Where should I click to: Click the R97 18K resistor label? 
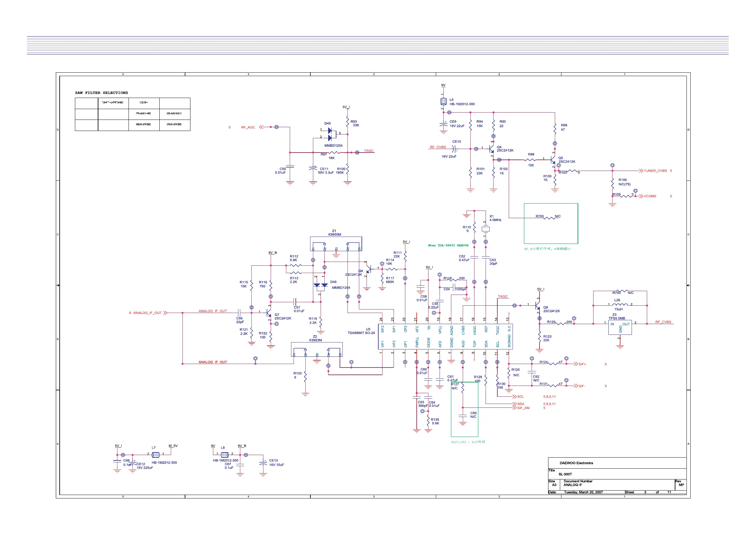click(328, 156)
